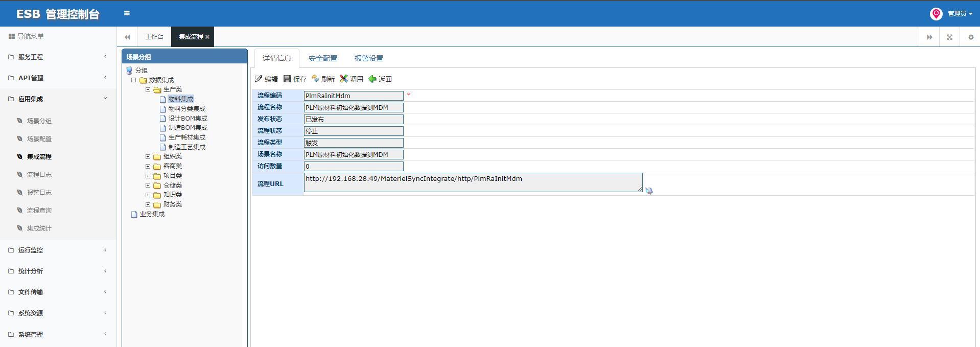This screenshot has width=980, height=347.
Task: Expand the 运行监控 menu
Action: (x=58, y=250)
